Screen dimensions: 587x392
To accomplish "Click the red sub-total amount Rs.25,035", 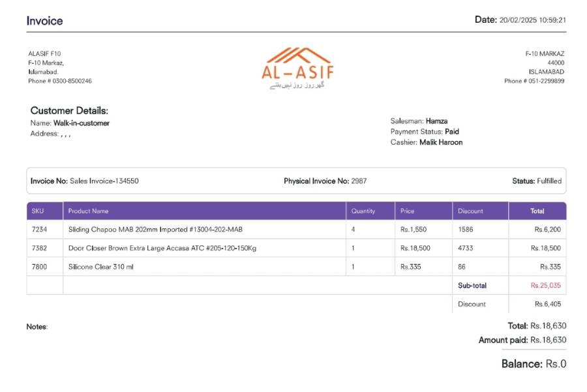I will [x=545, y=286].
